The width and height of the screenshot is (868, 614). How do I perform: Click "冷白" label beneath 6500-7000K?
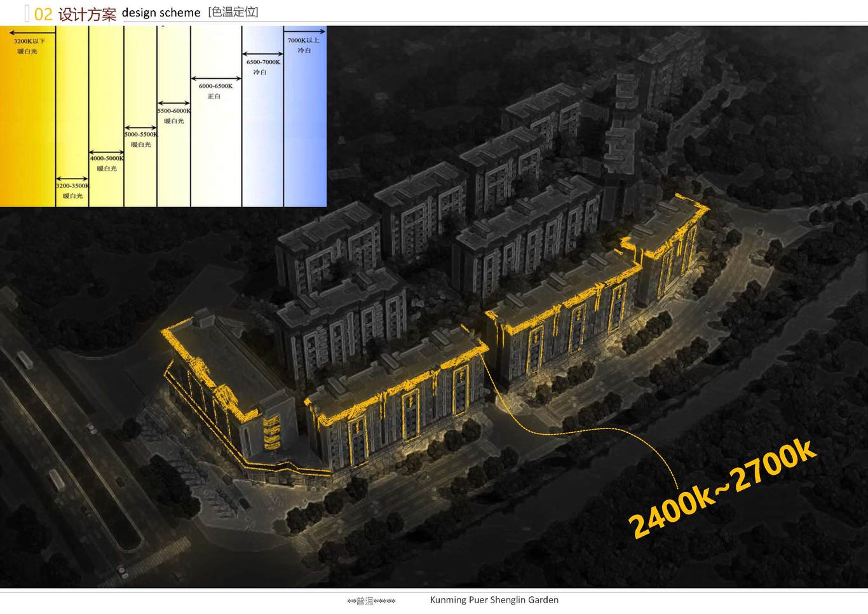pyautogui.click(x=260, y=72)
